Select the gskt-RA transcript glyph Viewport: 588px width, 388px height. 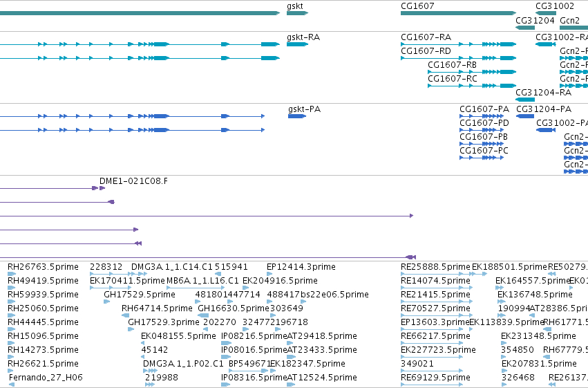(297, 44)
